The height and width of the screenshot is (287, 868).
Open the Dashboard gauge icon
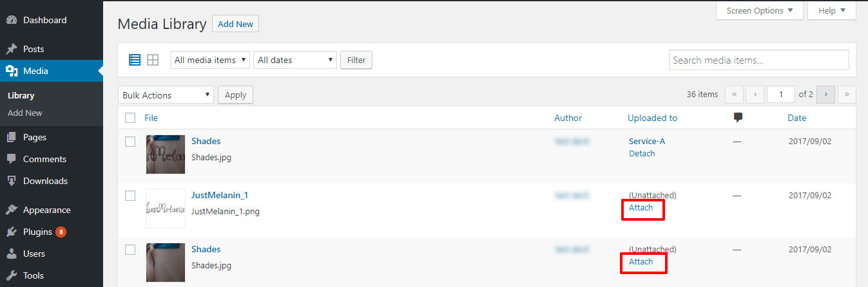tap(12, 20)
